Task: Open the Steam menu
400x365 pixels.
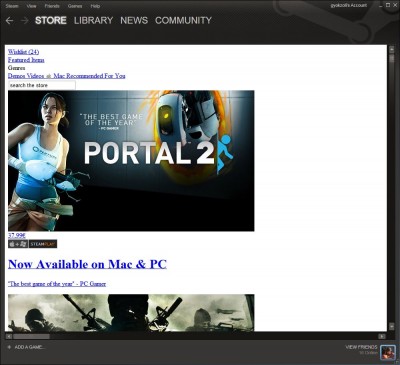Action: click(12, 6)
